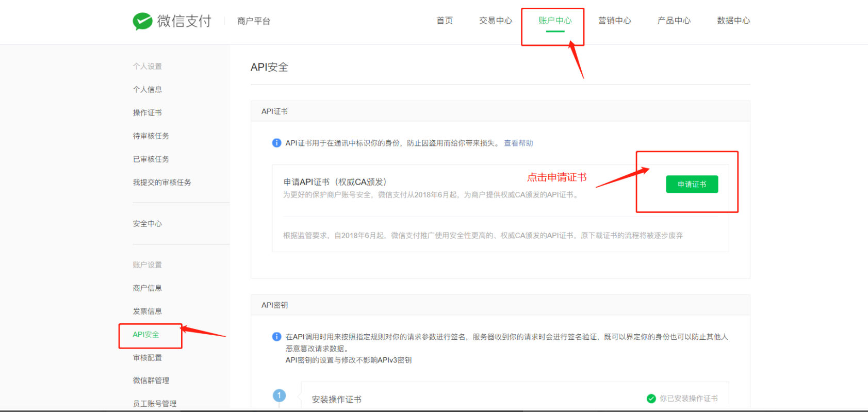
Task: Click 个人设置 section heading
Action: click(148, 66)
